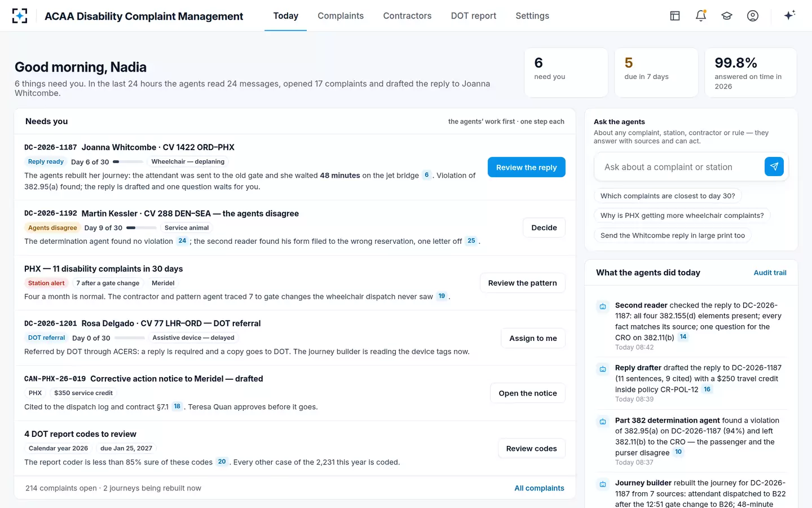812x508 pixels.
Task: Open the user profile icon
Action: click(753, 16)
